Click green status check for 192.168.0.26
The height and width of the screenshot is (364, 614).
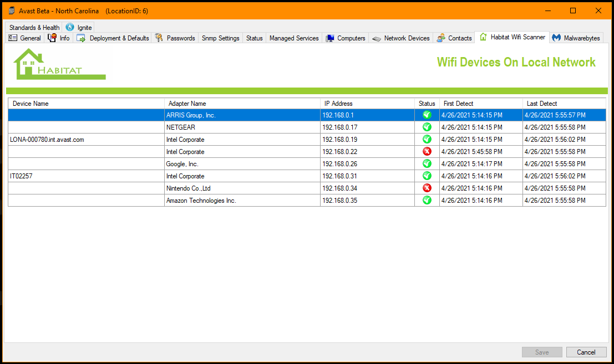(427, 163)
